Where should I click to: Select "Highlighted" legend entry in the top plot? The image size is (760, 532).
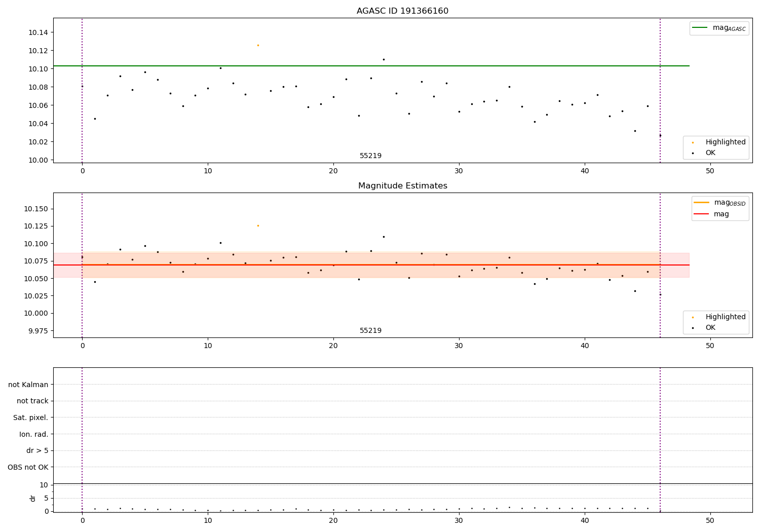[x=719, y=142]
